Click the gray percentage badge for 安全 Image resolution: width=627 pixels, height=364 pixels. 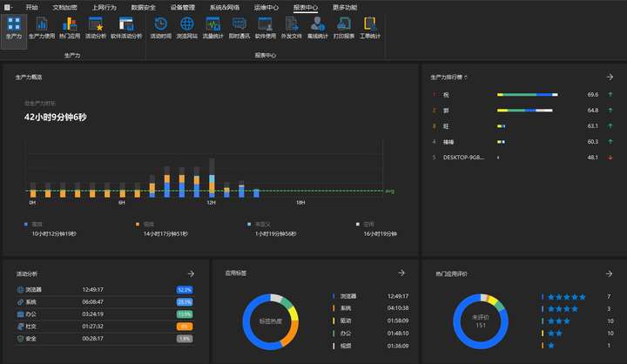click(x=185, y=339)
